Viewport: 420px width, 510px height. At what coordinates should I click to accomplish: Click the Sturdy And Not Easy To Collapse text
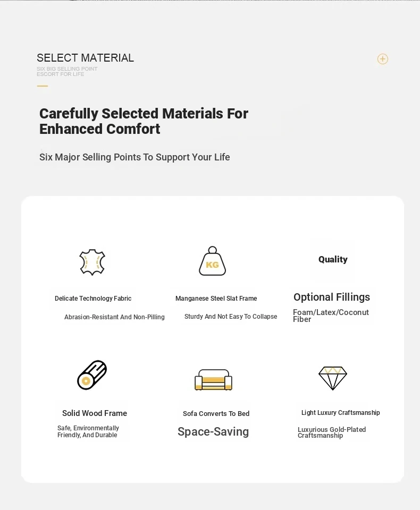[x=231, y=317]
